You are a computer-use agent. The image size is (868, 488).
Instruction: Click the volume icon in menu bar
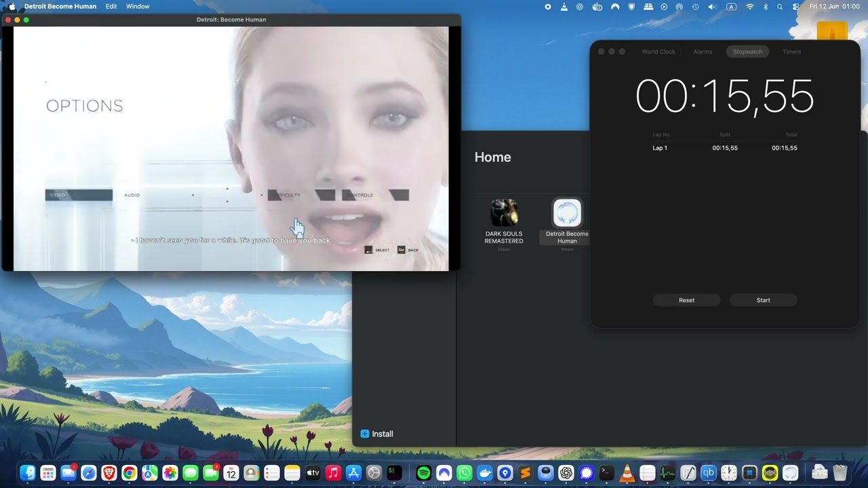point(712,6)
